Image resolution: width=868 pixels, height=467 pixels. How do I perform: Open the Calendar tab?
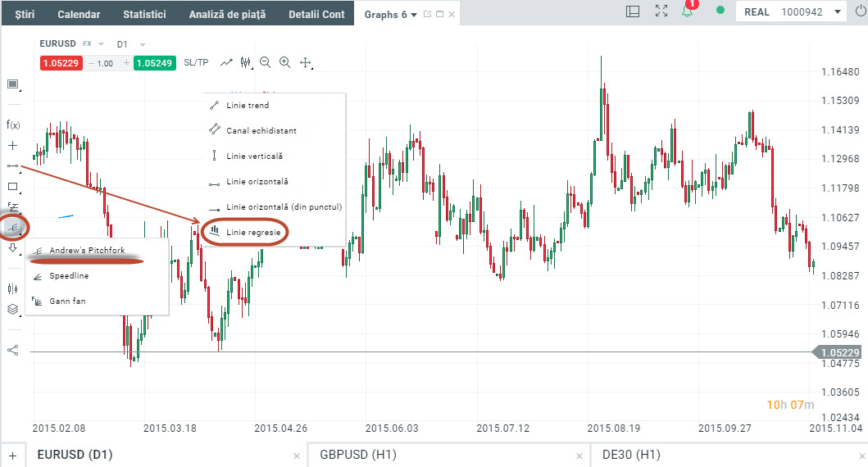coord(79,14)
